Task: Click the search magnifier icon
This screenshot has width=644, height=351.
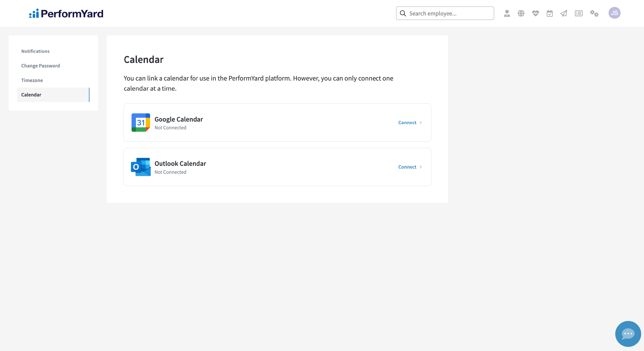Action: (403, 13)
